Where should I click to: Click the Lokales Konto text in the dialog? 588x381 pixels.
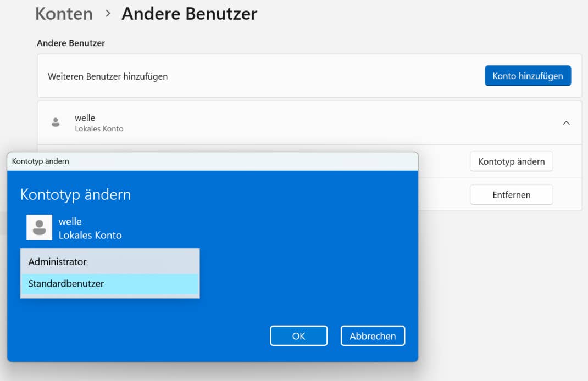[90, 235]
